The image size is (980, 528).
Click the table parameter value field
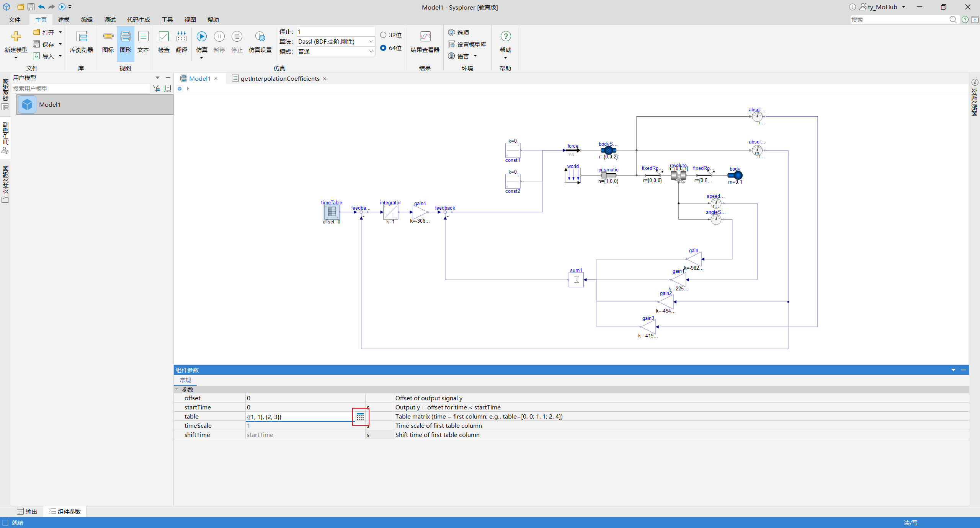tap(299, 417)
